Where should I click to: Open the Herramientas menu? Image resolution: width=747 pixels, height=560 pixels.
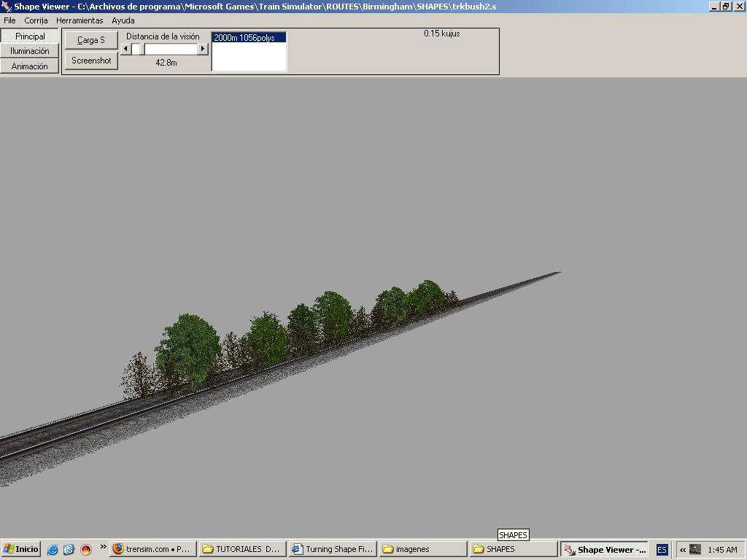[x=80, y=20]
